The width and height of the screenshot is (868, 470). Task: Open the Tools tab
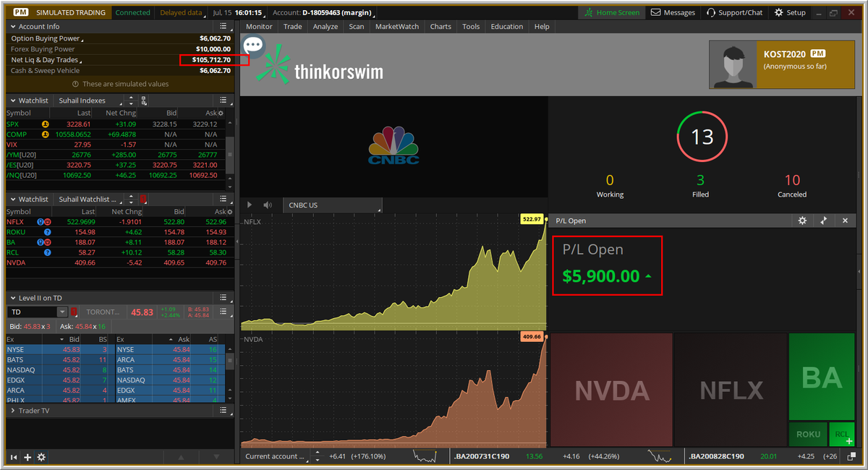pyautogui.click(x=471, y=27)
